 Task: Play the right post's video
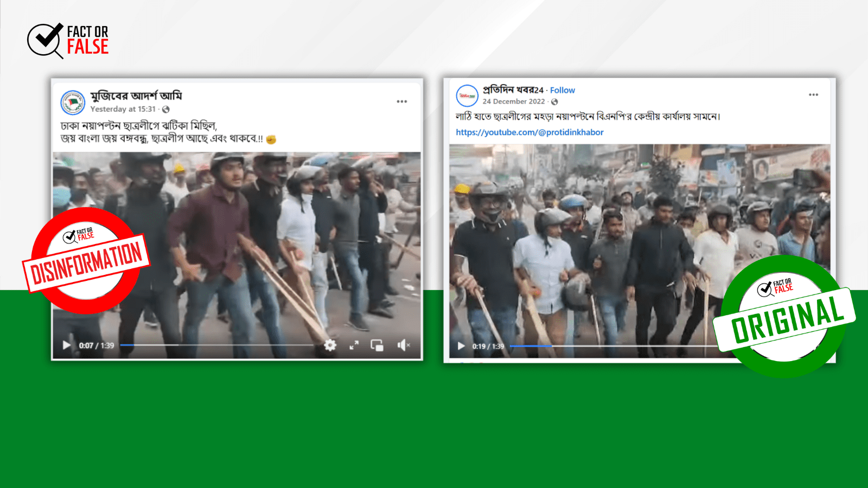click(x=461, y=346)
